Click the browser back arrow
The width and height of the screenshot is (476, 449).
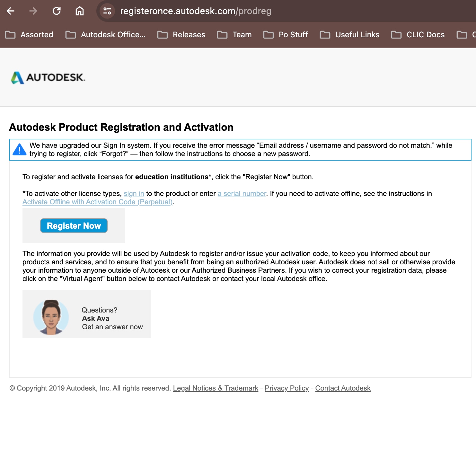(11, 11)
